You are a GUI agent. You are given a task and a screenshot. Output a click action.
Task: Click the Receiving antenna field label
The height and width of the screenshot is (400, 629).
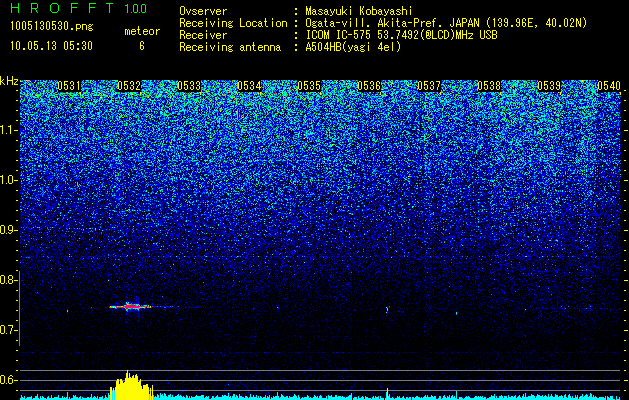pos(230,47)
